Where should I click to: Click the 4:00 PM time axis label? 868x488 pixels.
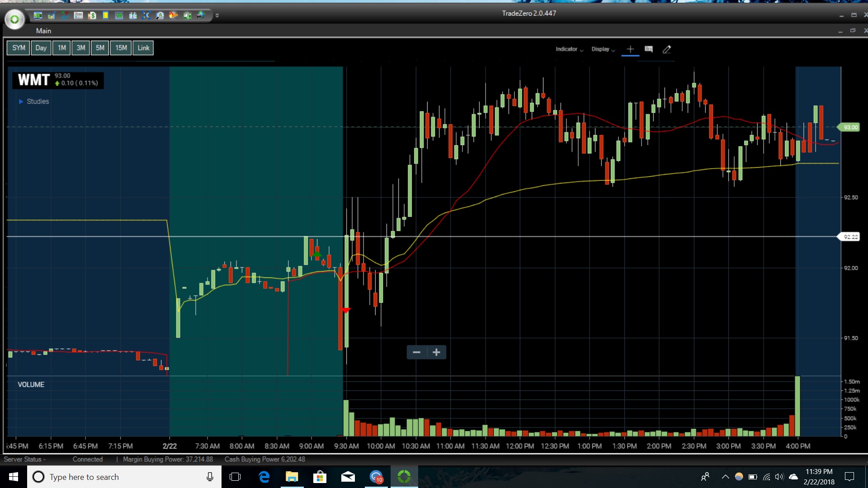click(x=798, y=446)
